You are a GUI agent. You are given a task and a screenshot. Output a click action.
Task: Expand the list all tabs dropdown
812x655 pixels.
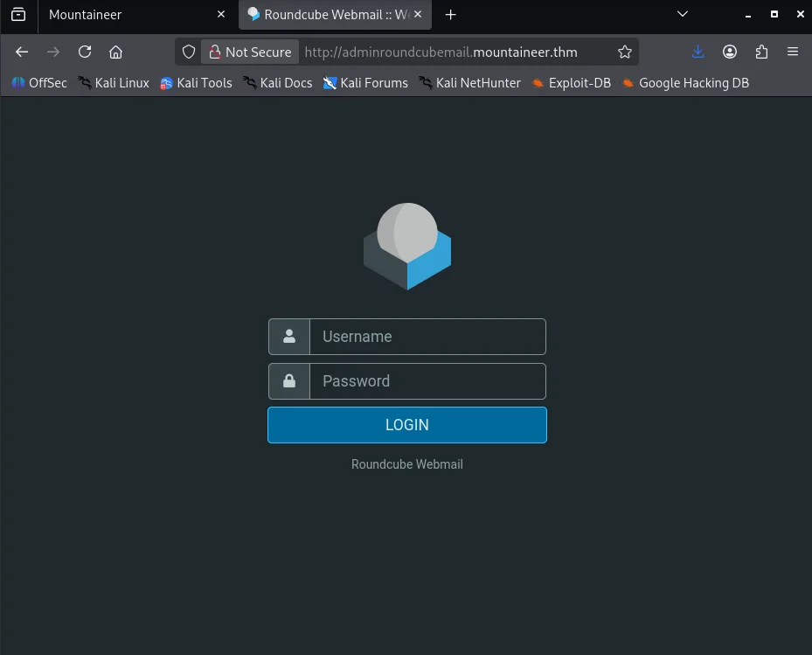click(683, 15)
